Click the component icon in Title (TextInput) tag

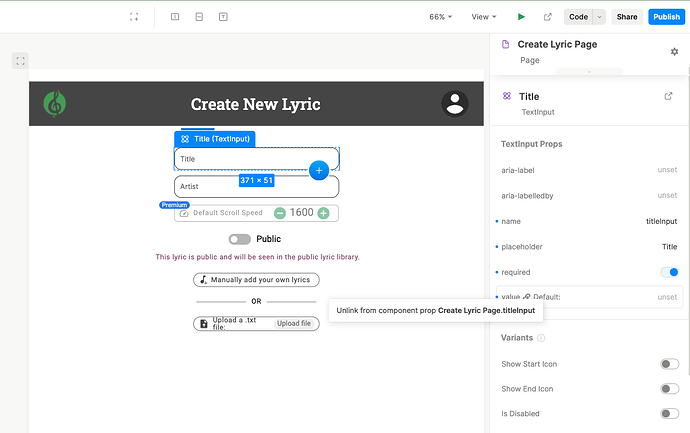point(185,139)
